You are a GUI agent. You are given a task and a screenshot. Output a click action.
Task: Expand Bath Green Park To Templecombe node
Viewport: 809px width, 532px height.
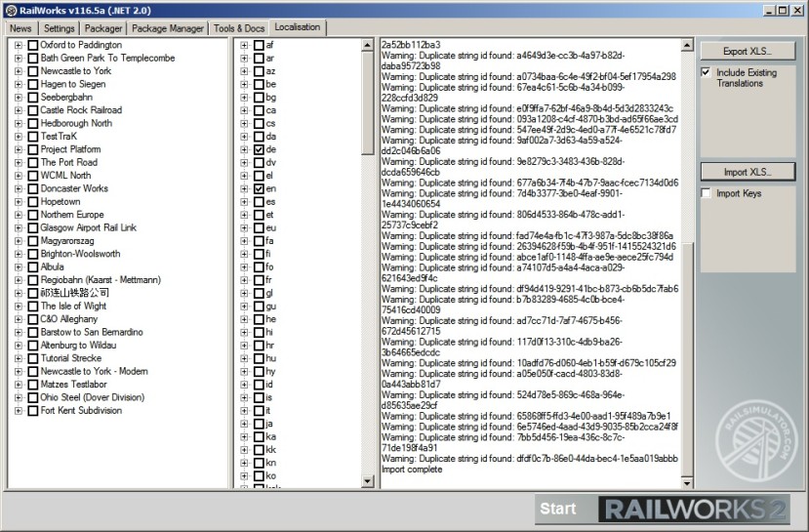(19, 59)
